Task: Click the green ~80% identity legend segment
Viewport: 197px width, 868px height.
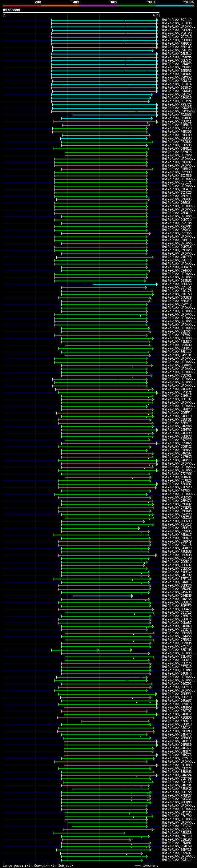Action: 137,6
